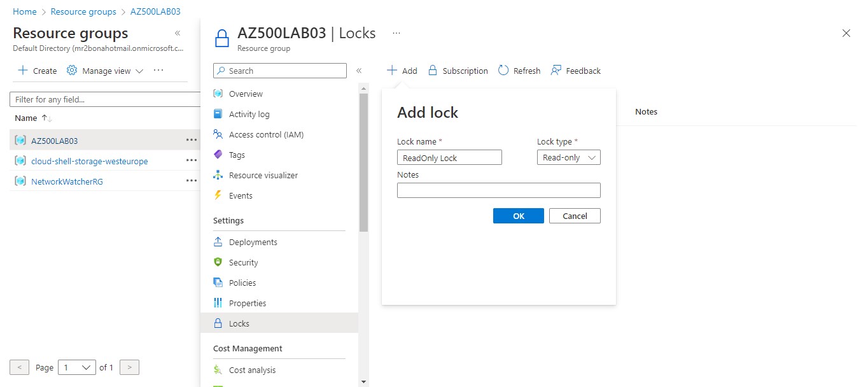Open Access control (IAM) settings
868x387 pixels.
pos(265,134)
